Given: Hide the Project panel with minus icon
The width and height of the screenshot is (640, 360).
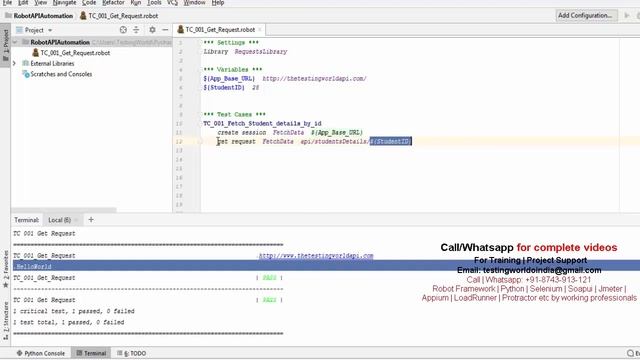Looking at the screenshot, I should click(x=165, y=30).
